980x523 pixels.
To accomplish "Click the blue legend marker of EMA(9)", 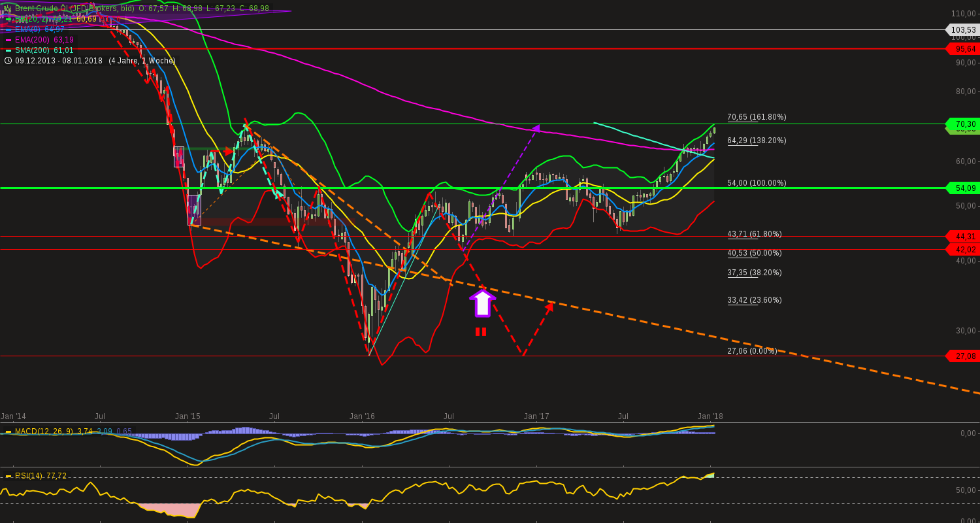I will (x=8, y=29).
